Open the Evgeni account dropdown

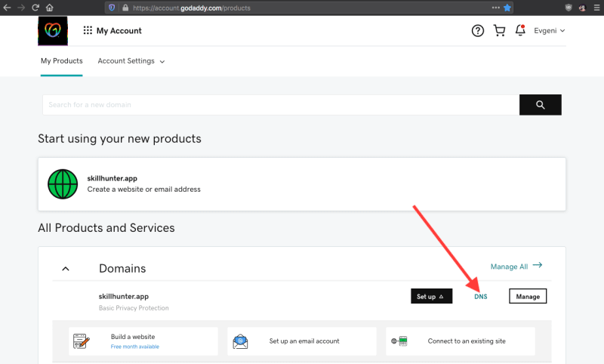coord(550,30)
